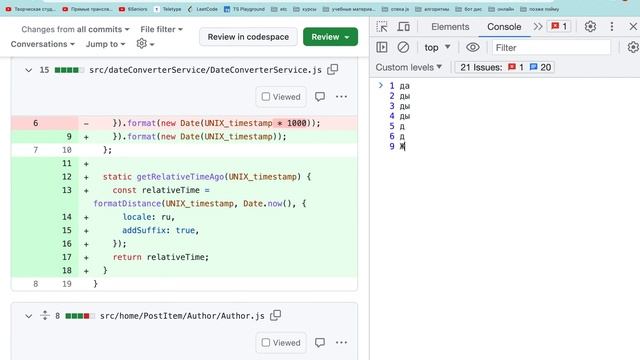This screenshot has width=640, height=360.
Task: Comment on Author.js file
Action: (x=320, y=342)
